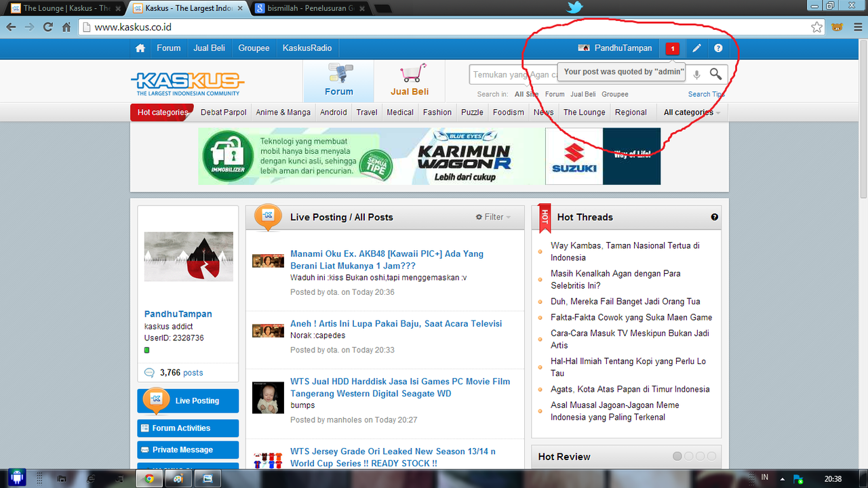Open the Jual Beli section tab
The height and width of the screenshot is (488, 868).
(410, 81)
